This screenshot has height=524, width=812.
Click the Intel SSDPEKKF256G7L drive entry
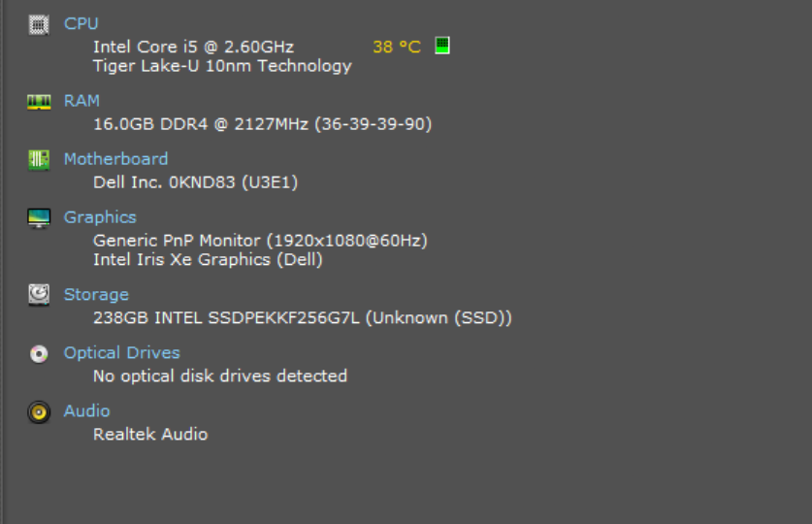[x=302, y=317]
